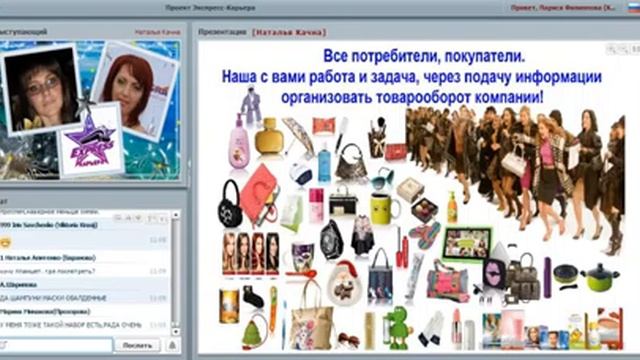Image resolution: width=640 pixels, height=360 pixels.
Task: Click the zoom-in magnifier above the slide
Action: click(x=611, y=49)
